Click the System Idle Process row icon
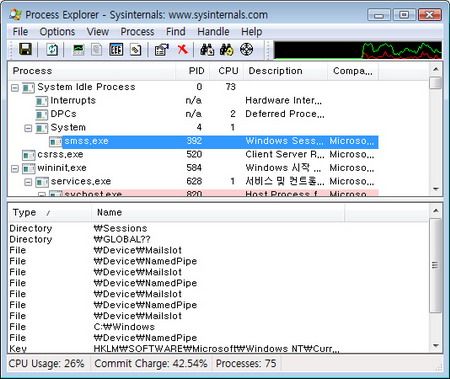The height and width of the screenshot is (379, 450). [x=28, y=88]
